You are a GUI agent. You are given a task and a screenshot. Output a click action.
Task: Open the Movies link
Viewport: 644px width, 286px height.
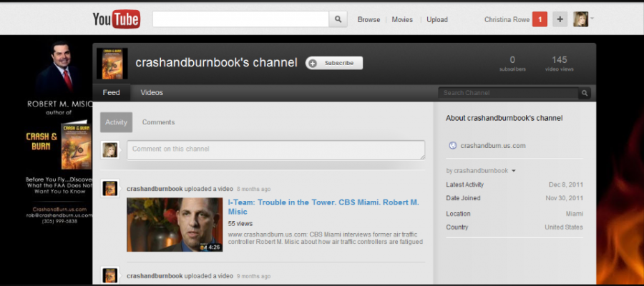402,20
